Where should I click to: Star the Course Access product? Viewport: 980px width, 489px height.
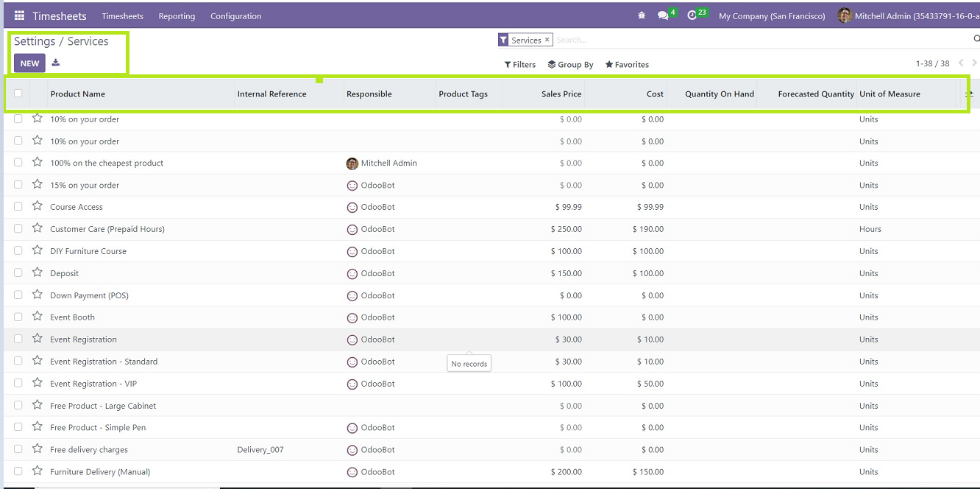(37, 206)
